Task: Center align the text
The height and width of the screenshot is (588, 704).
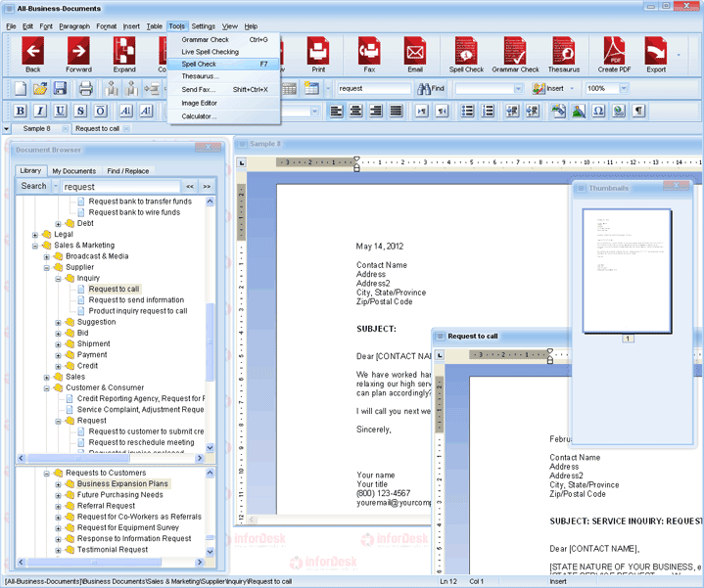Action: click(356, 111)
